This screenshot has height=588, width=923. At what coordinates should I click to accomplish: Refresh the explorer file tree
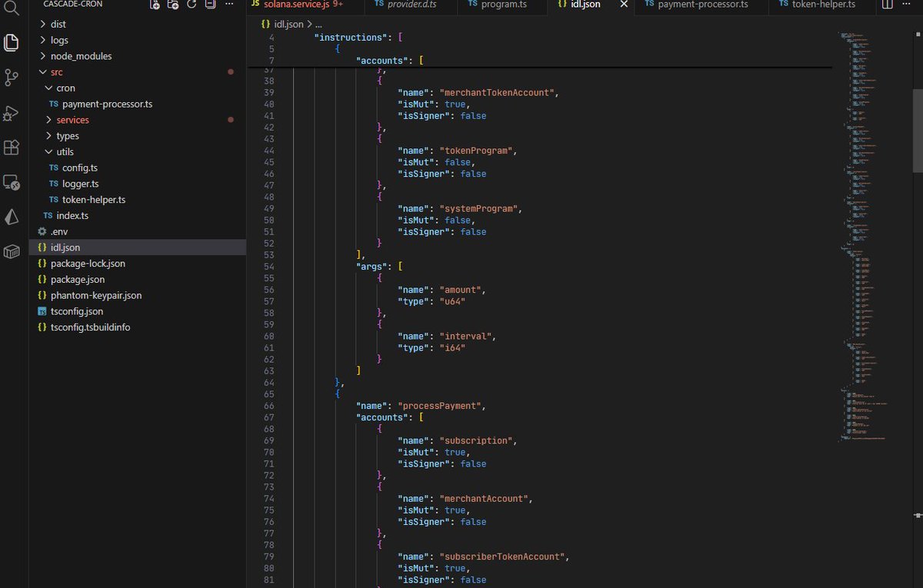pyautogui.click(x=192, y=5)
